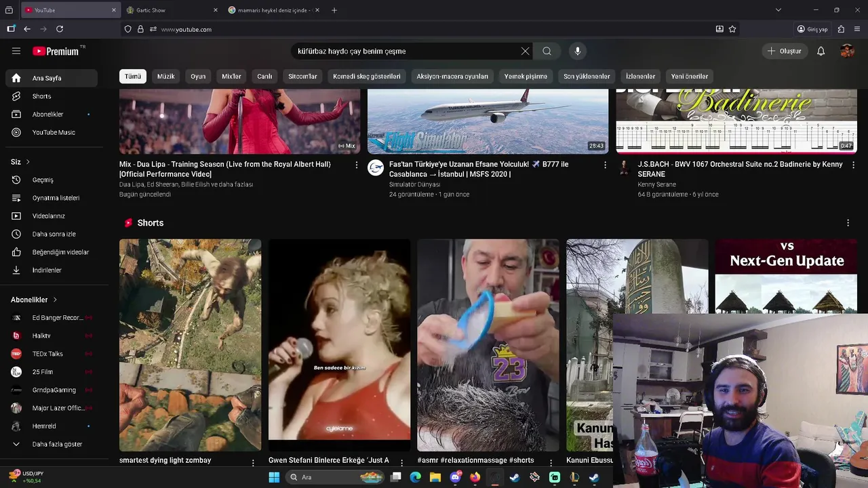
Task: Open 25 Film channel subscription
Action: (52, 371)
